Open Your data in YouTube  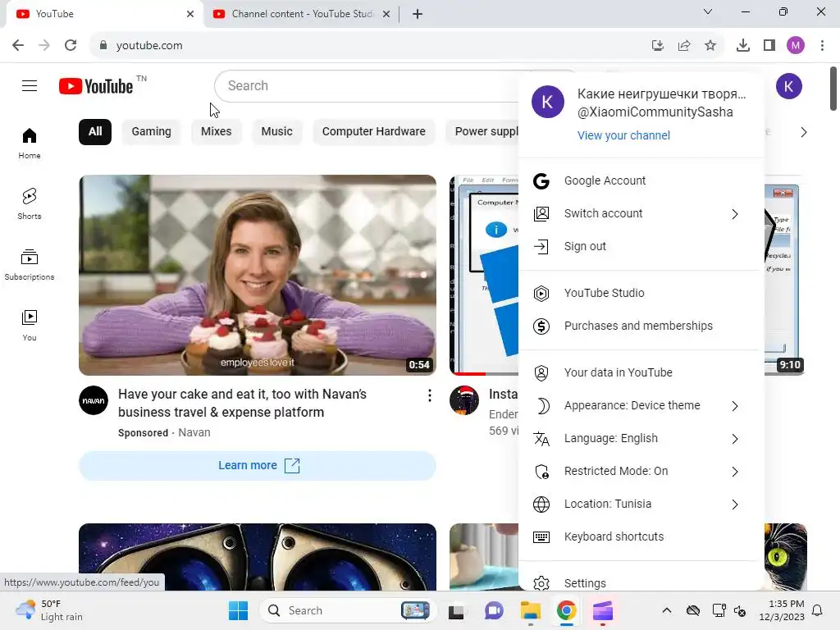[x=641, y=372]
